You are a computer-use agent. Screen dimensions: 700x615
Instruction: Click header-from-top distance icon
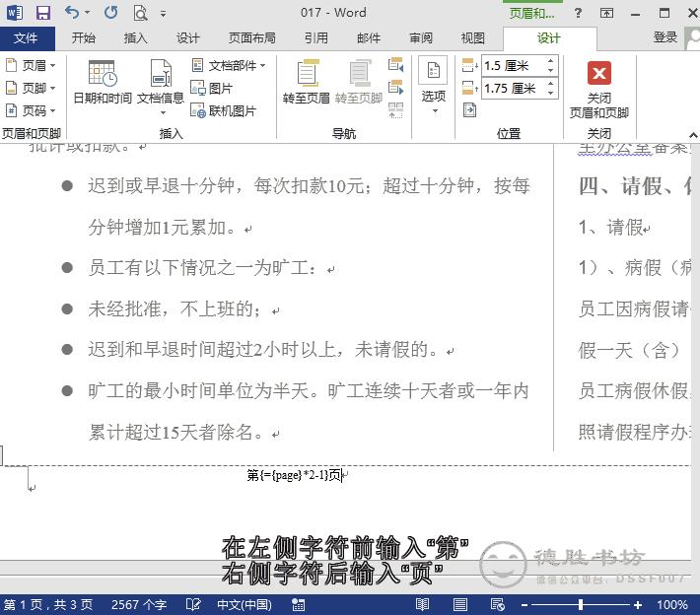(469, 66)
